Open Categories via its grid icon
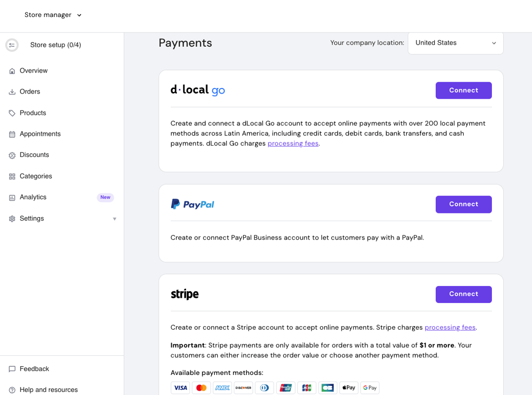 (11, 176)
